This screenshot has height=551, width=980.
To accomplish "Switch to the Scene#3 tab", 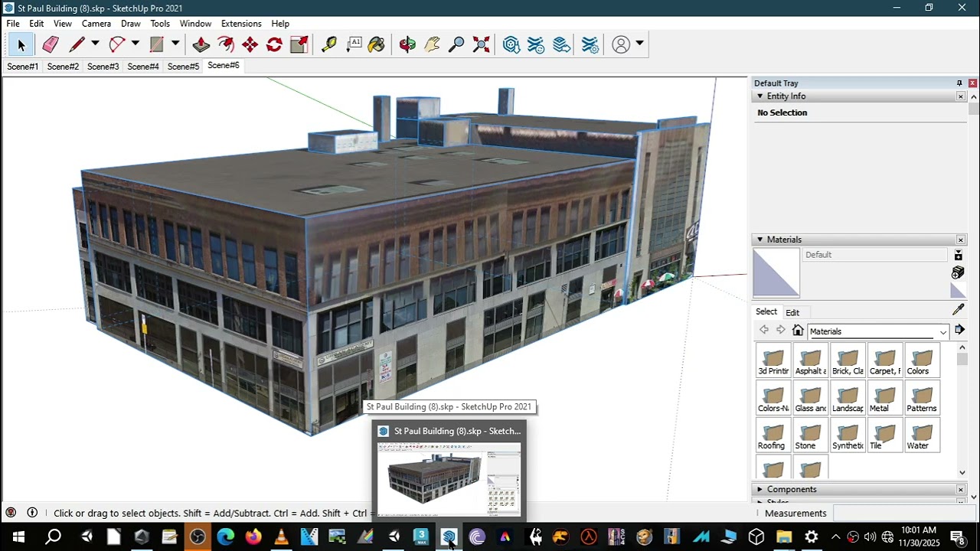I will (x=103, y=67).
